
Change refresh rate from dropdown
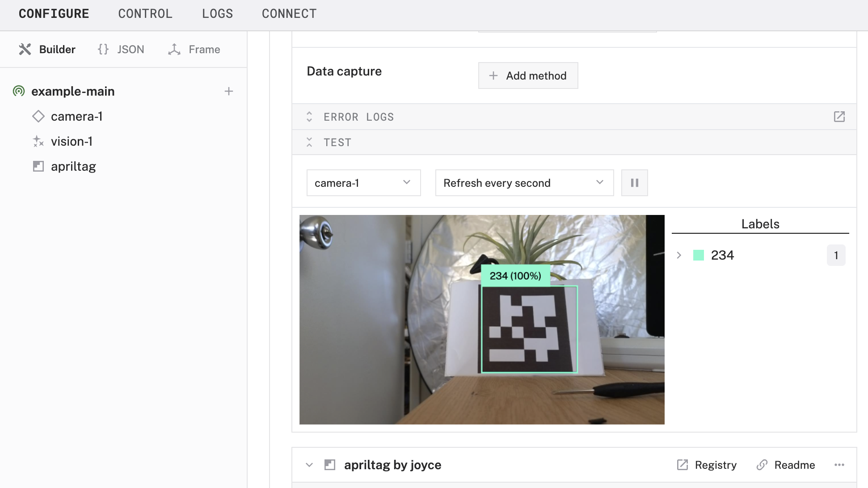point(523,183)
